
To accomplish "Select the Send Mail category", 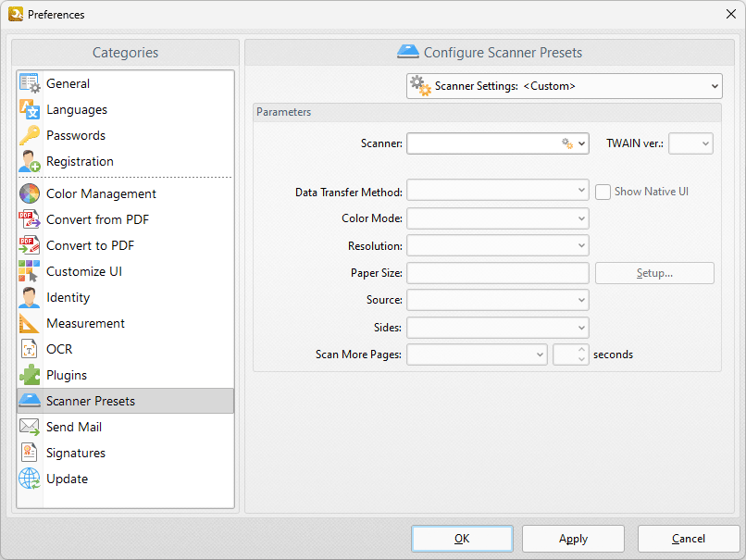I will tap(126, 427).
